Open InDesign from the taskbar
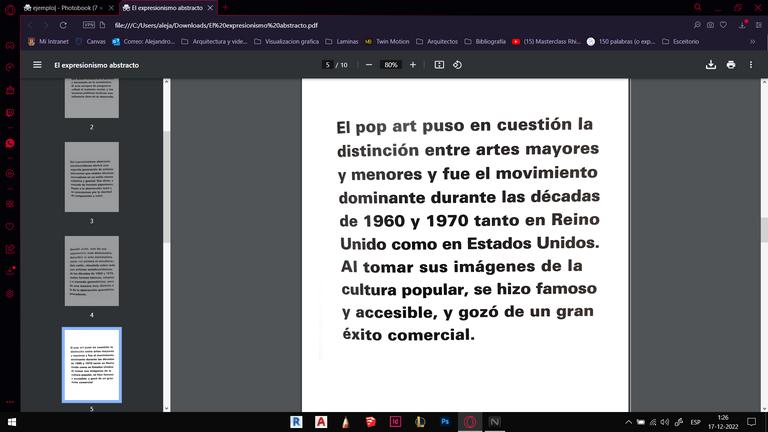Viewport: 768px width, 432px height. (x=395, y=422)
